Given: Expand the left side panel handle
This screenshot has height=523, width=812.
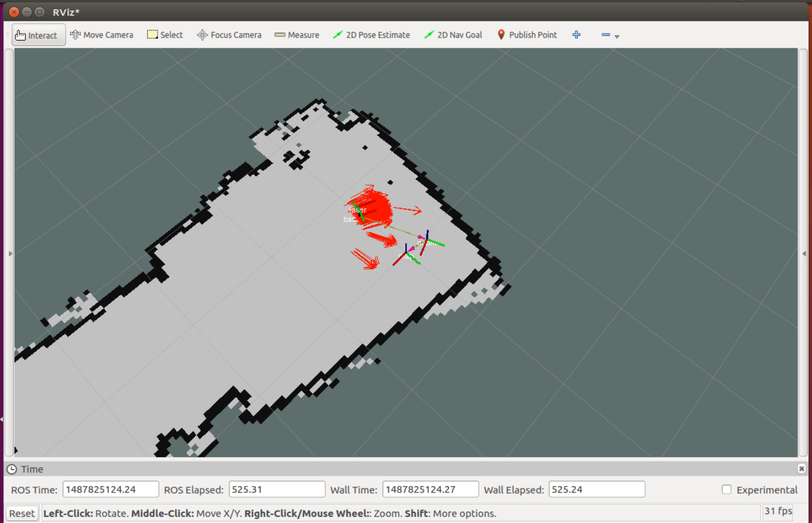Looking at the screenshot, I should pos(10,253).
